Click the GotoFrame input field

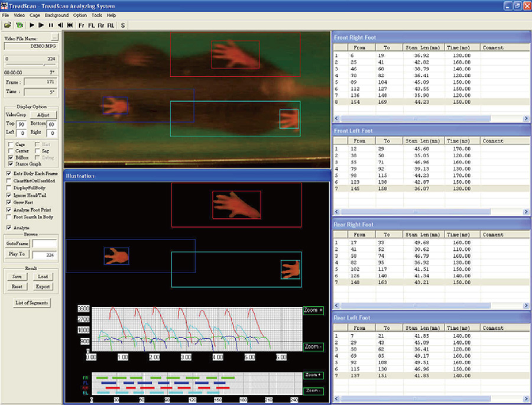[x=44, y=243]
